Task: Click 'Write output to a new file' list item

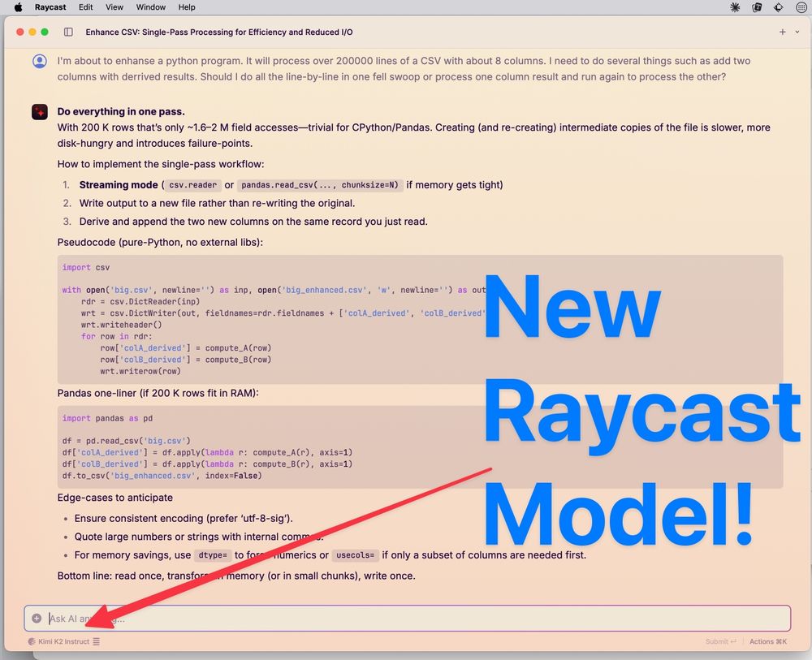Action: pos(217,203)
